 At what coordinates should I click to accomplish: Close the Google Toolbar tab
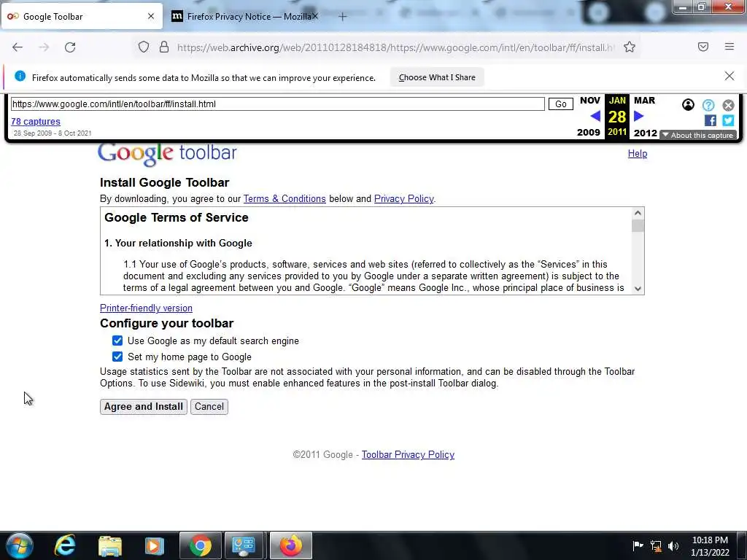[151, 16]
